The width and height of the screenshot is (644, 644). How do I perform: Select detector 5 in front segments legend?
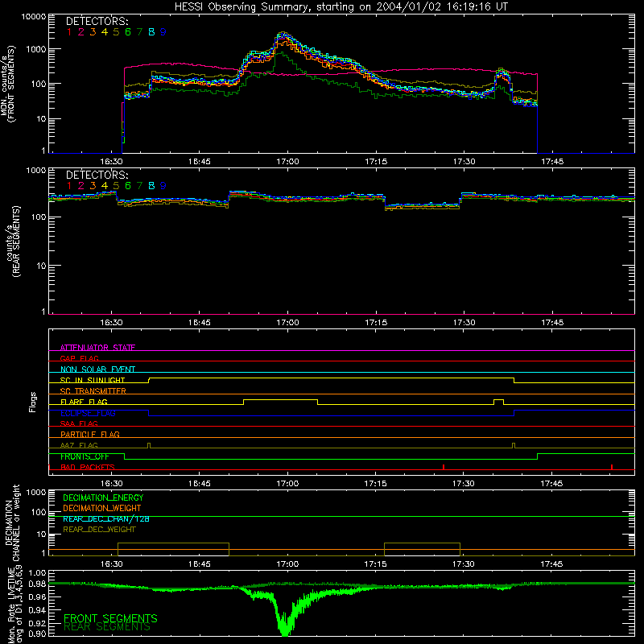tap(116, 32)
